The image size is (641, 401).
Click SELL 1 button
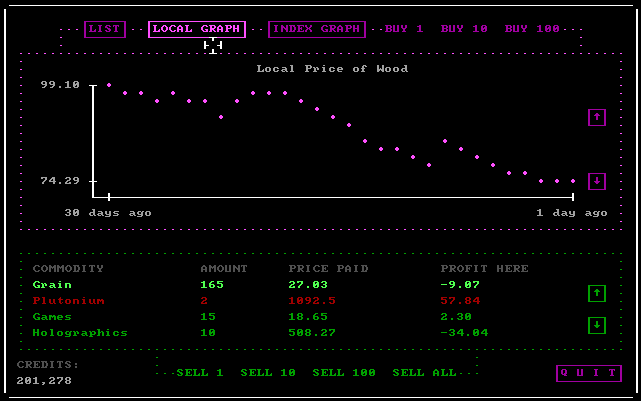point(200,373)
